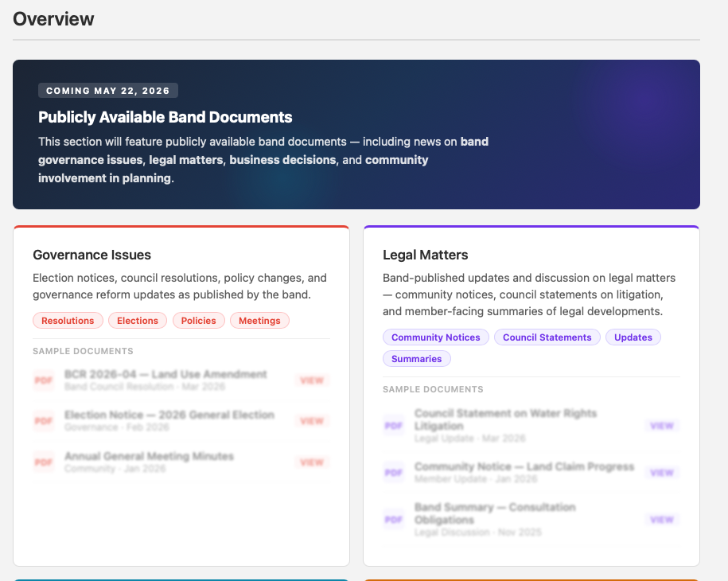Open the PDF icon for Annual General Meeting Minutes

click(x=43, y=462)
